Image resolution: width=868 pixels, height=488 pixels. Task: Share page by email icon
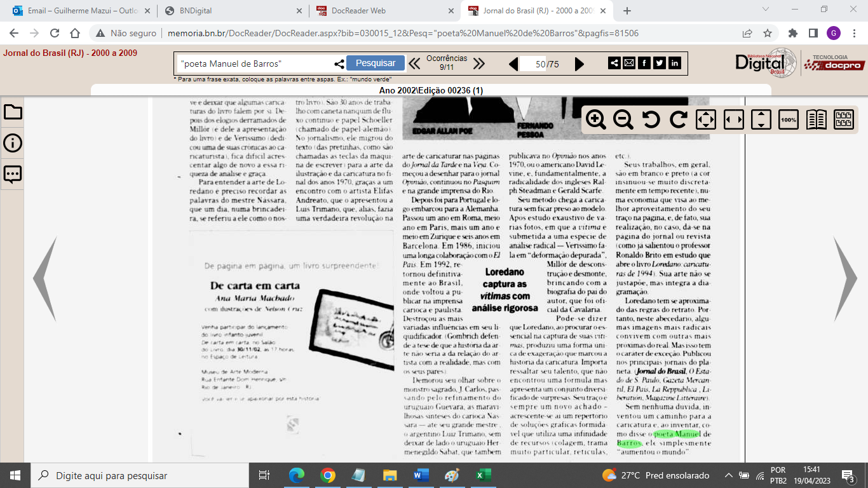point(629,63)
